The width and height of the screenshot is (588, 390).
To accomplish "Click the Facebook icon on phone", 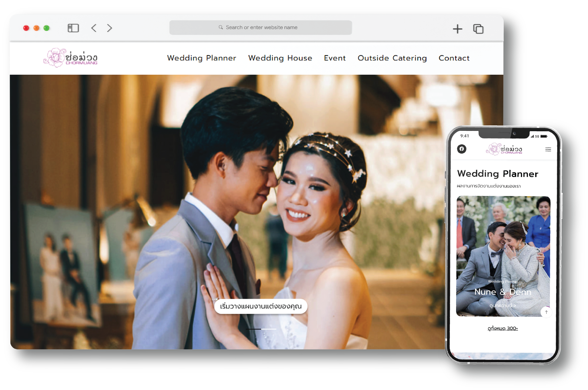I will (x=462, y=149).
